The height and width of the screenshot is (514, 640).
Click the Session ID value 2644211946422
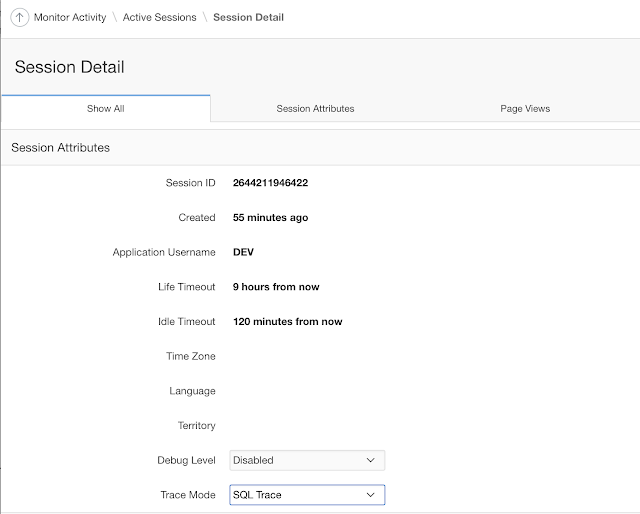[270, 183]
